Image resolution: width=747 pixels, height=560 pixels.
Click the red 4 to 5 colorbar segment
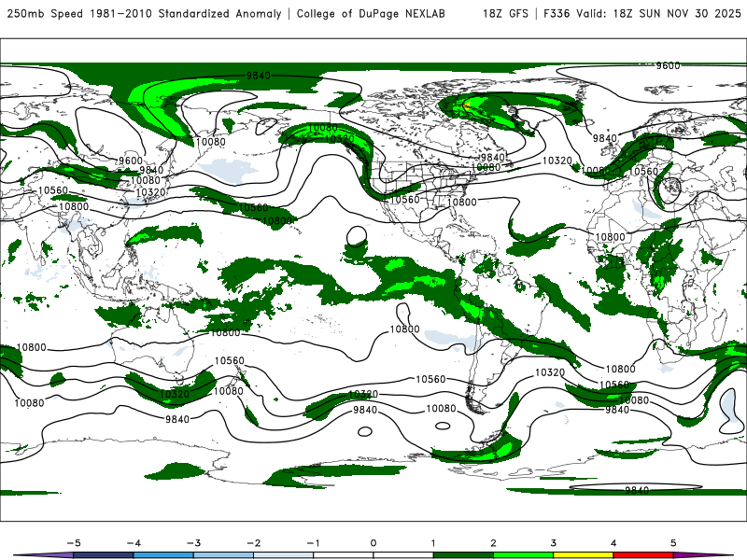tap(643, 555)
